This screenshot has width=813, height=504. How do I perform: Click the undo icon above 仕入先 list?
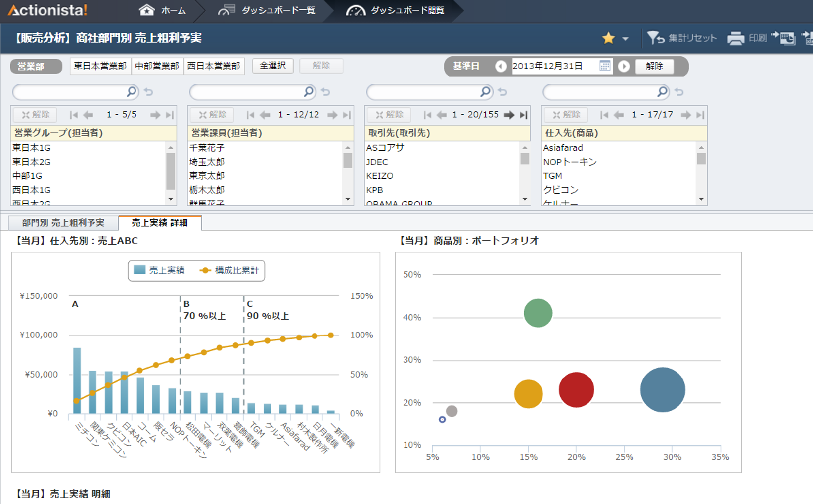(679, 92)
